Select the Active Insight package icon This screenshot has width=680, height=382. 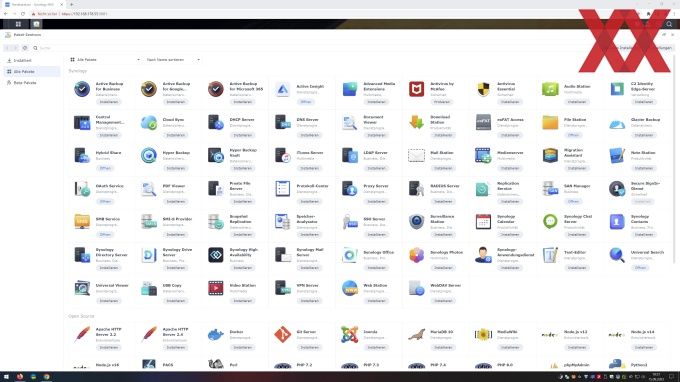(283, 89)
